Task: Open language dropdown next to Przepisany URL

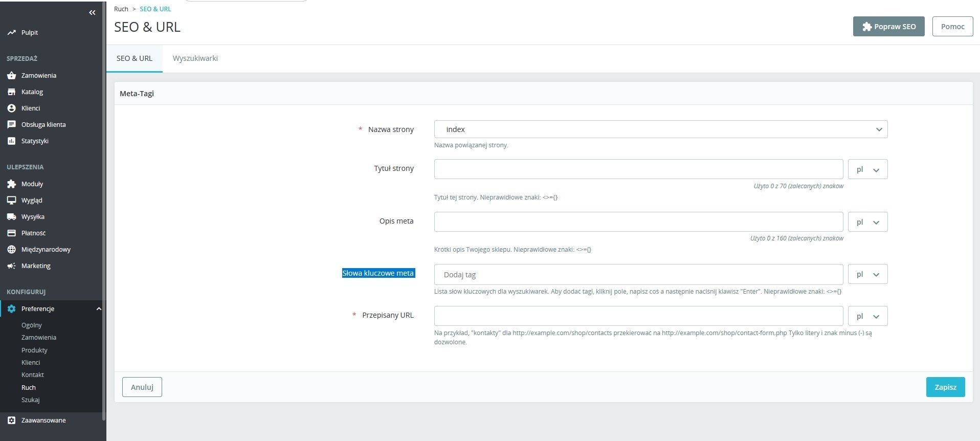Action: 867,316
